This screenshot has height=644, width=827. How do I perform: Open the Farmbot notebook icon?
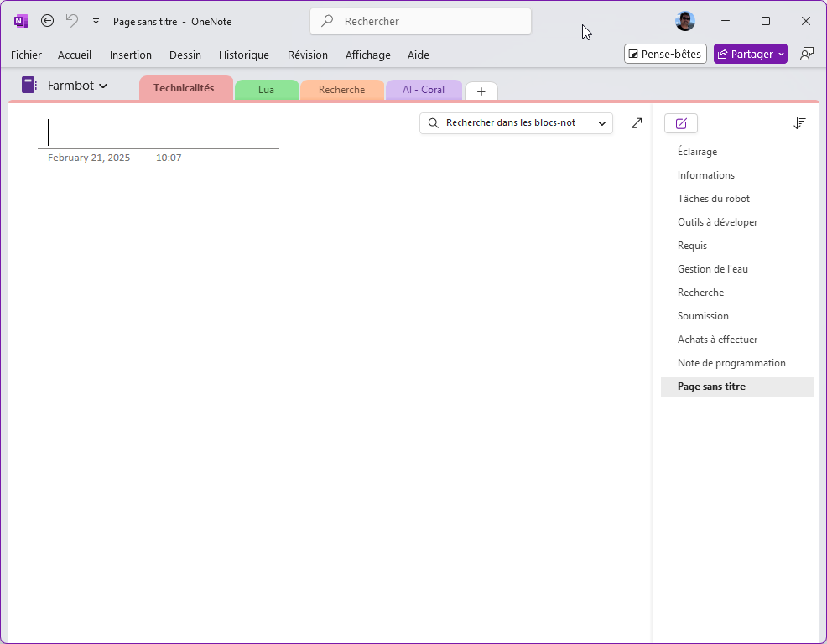[x=29, y=85]
